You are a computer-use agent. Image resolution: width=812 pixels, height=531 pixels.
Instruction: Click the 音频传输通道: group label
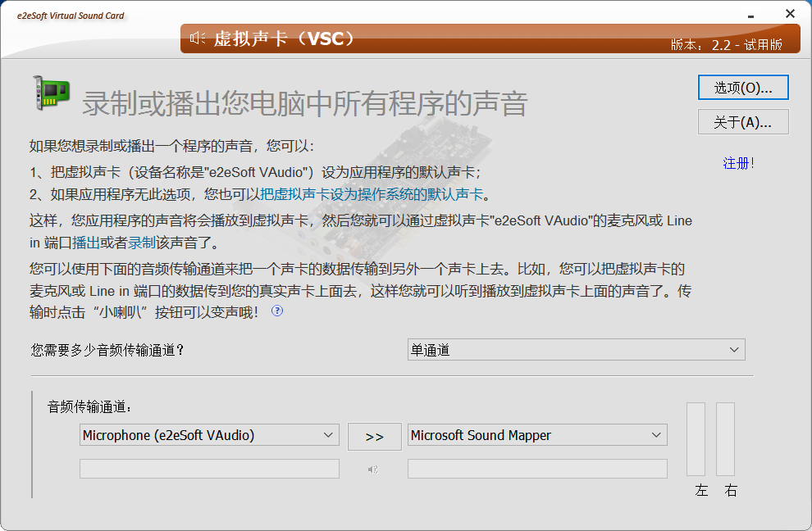(89, 406)
